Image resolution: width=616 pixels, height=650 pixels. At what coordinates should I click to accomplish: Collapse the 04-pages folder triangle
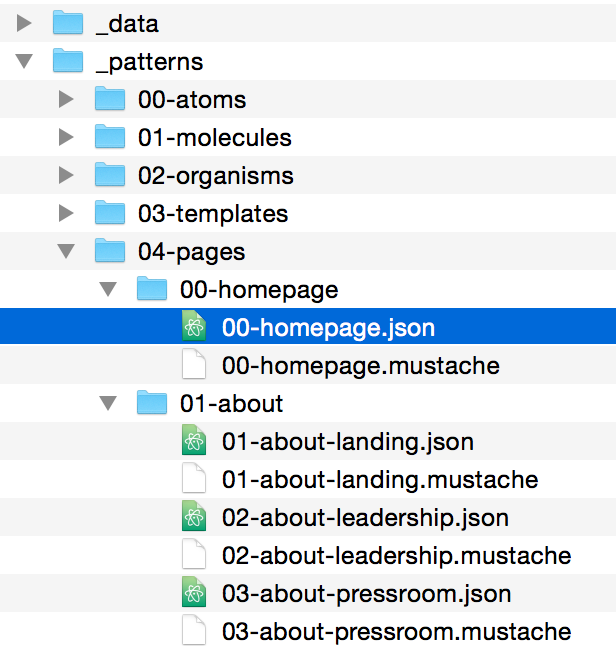[66, 251]
